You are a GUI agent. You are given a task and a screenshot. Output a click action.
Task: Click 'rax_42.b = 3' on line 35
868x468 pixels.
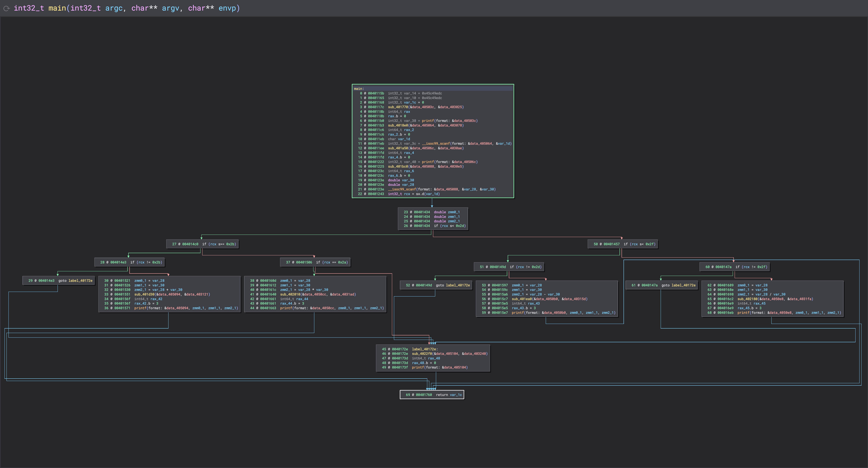tap(146, 303)
